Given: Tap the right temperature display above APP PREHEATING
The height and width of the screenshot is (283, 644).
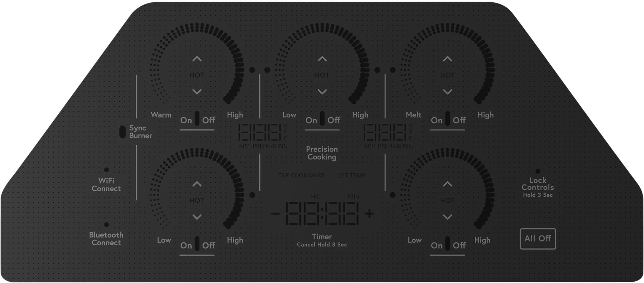Looking at the screenshot, I should pyautogui.click(x=385, y=132).
